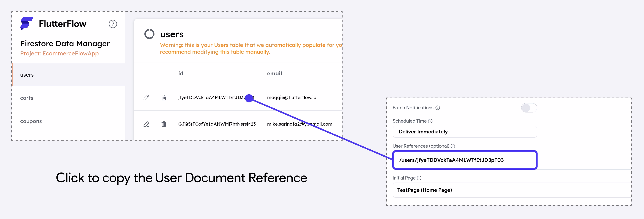
Task: Click the User References input field
Action: [x=465, y=160]
